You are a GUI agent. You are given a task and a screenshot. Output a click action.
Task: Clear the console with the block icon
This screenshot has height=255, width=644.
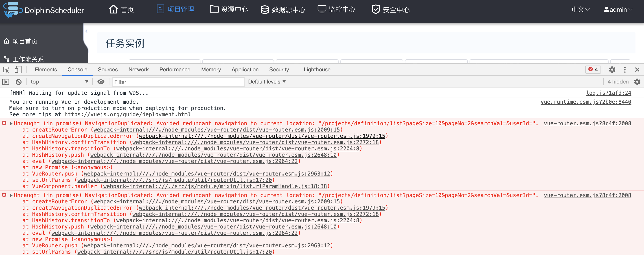[x=19, y=82]
